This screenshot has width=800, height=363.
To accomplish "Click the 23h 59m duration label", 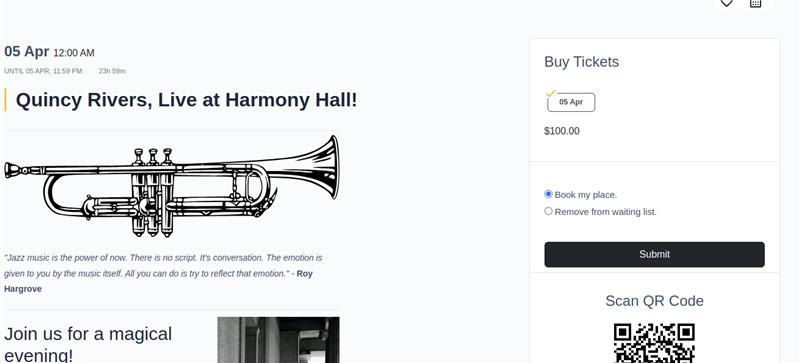I will coord(112,71).
